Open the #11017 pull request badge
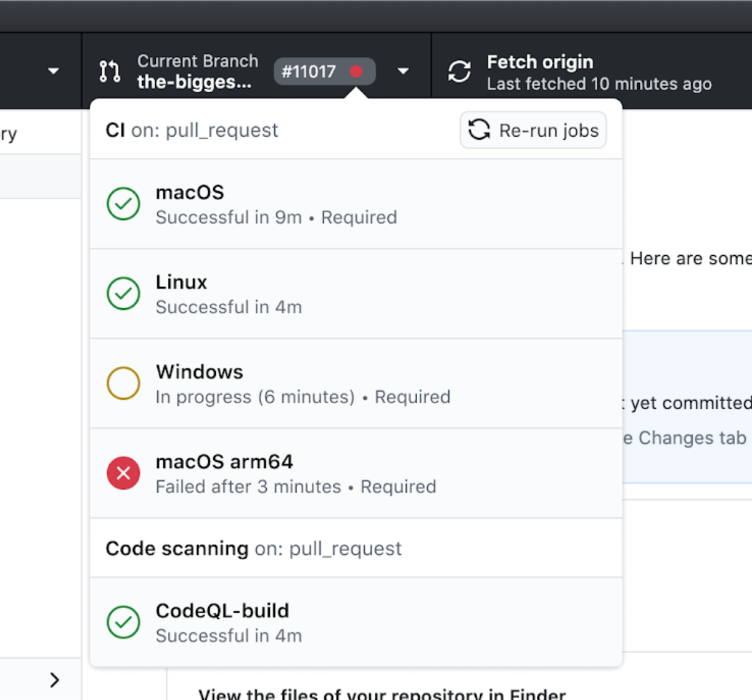Image resolution: width=752 pixels, height=700 pixels. pyautogui.click(x=309, y=71)
